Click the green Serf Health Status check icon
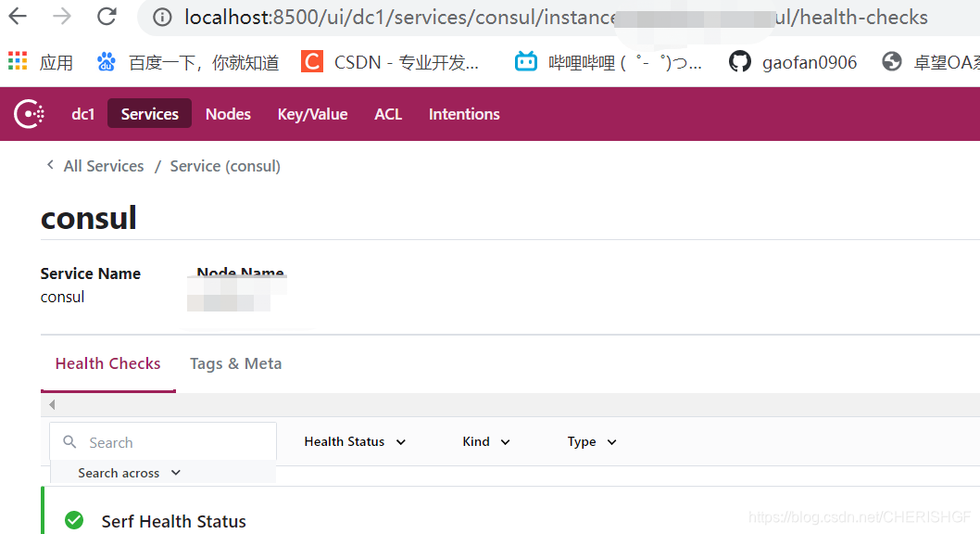 pyautogui.click(x=74, y=520)
